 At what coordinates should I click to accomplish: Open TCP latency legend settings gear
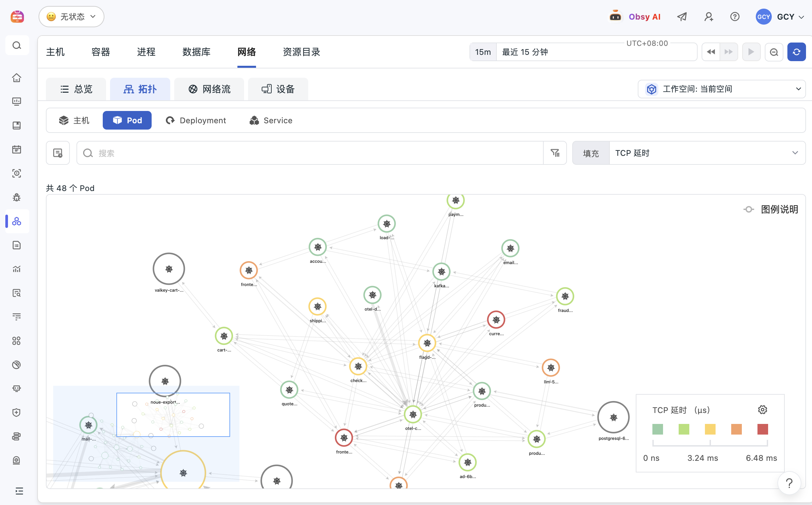(762, 410)
